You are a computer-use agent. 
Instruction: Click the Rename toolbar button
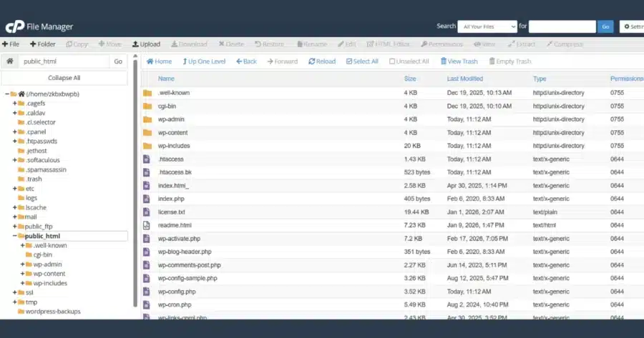click(x=312, y=44)
